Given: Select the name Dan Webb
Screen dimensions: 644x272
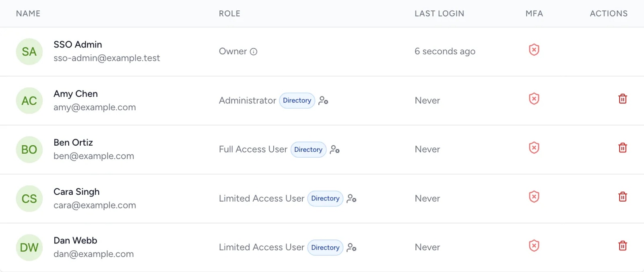Looking at the screenshot, I should tap(75, 241).
